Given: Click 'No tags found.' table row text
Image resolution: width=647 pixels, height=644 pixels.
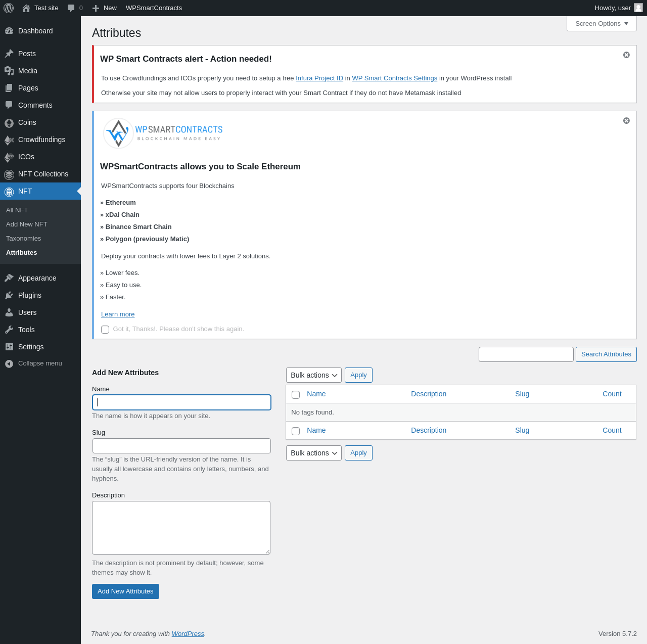Looking at the screenshot, I should pos(312,412).
